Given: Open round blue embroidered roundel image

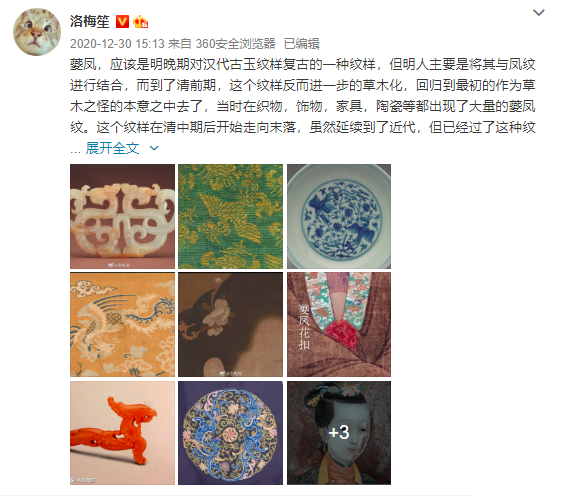Looking at the screenshot, I should tap(230, 433).
